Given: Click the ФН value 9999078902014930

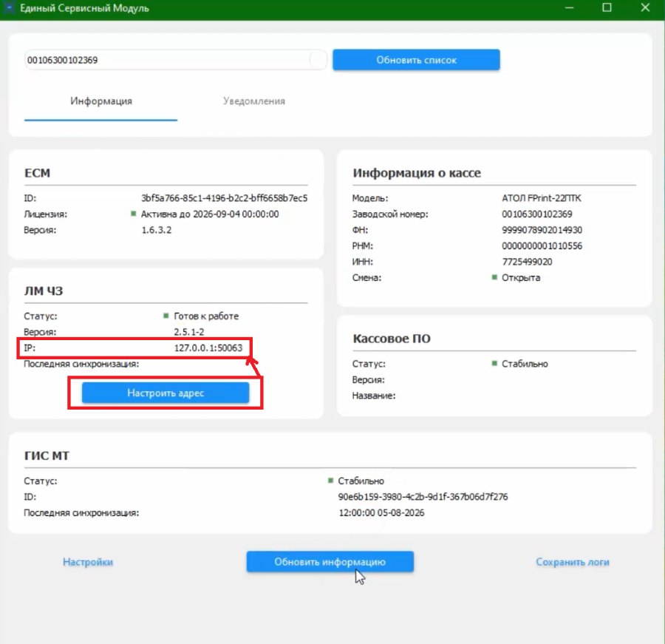Looking at the screenshot, I should pyautogui.click(x=542, y=230).
